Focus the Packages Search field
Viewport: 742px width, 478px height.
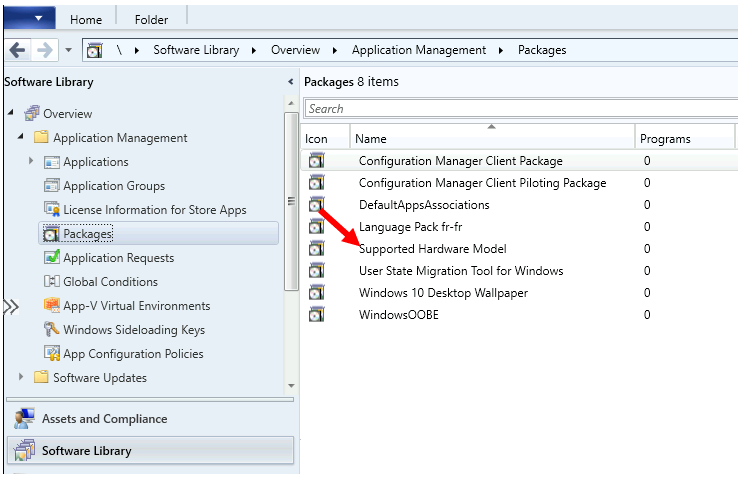coord(521,109)
